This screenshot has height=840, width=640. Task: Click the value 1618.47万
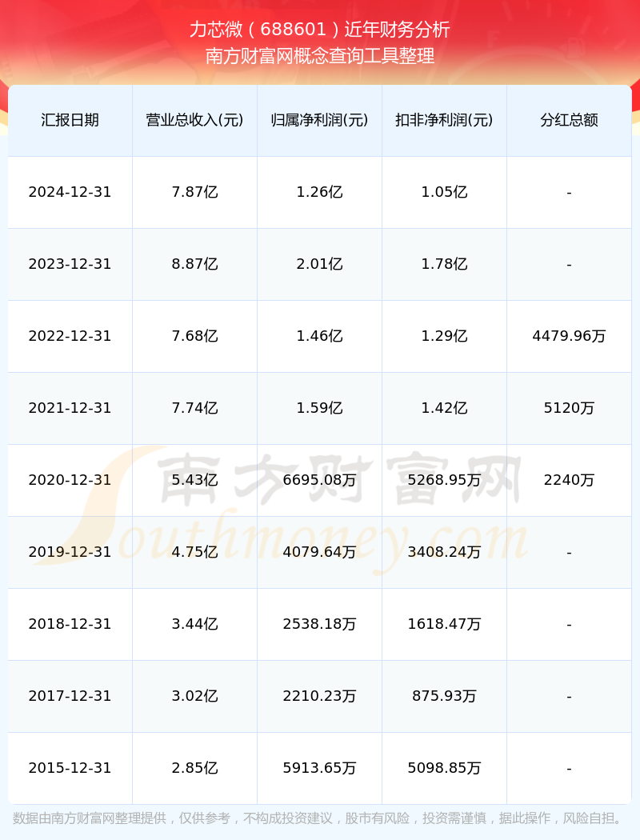(x=445, y=624)
